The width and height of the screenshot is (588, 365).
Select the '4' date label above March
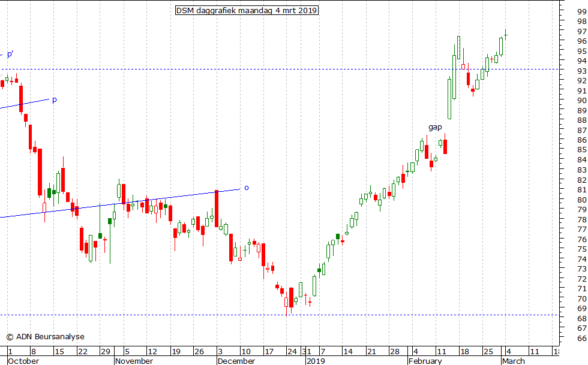pos(509,351)
